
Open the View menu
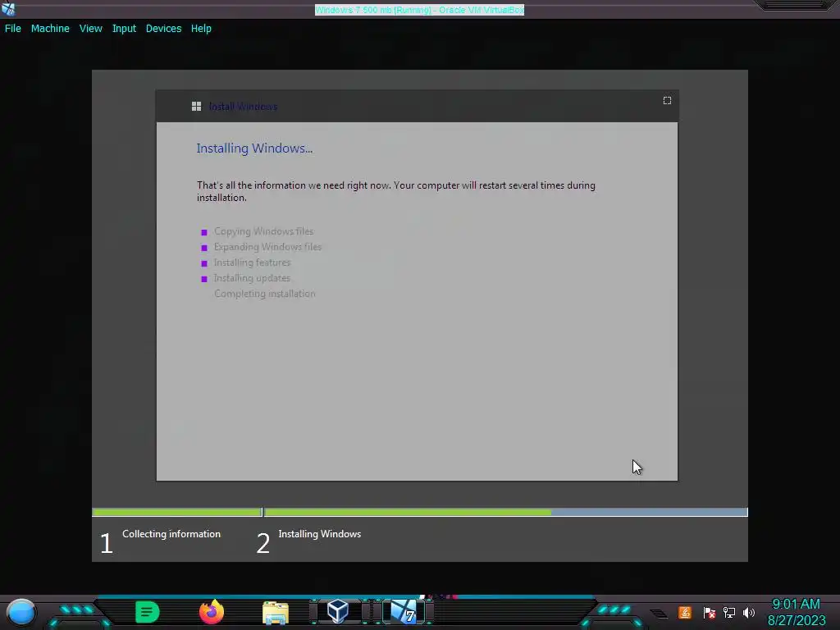pos(90,29)
